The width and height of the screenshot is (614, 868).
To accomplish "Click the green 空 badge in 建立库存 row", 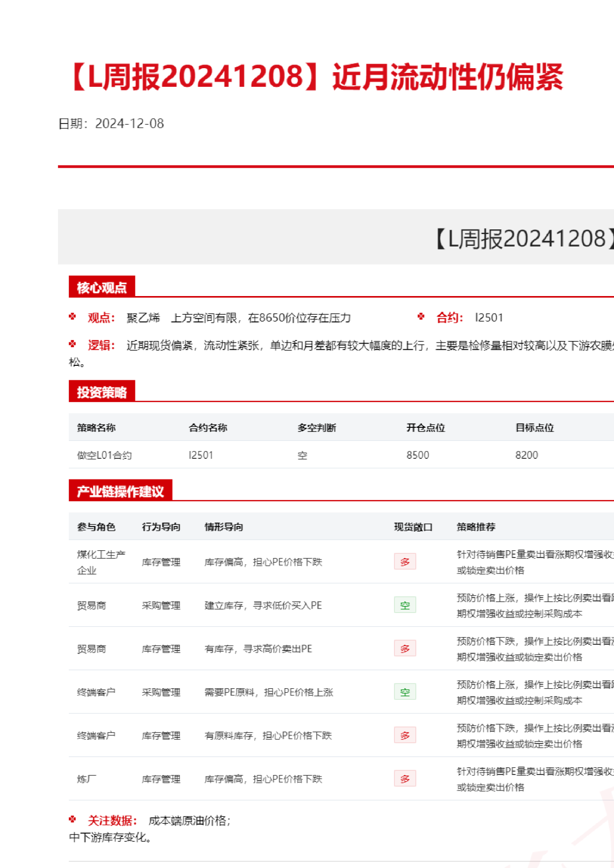I will [405, 605].
